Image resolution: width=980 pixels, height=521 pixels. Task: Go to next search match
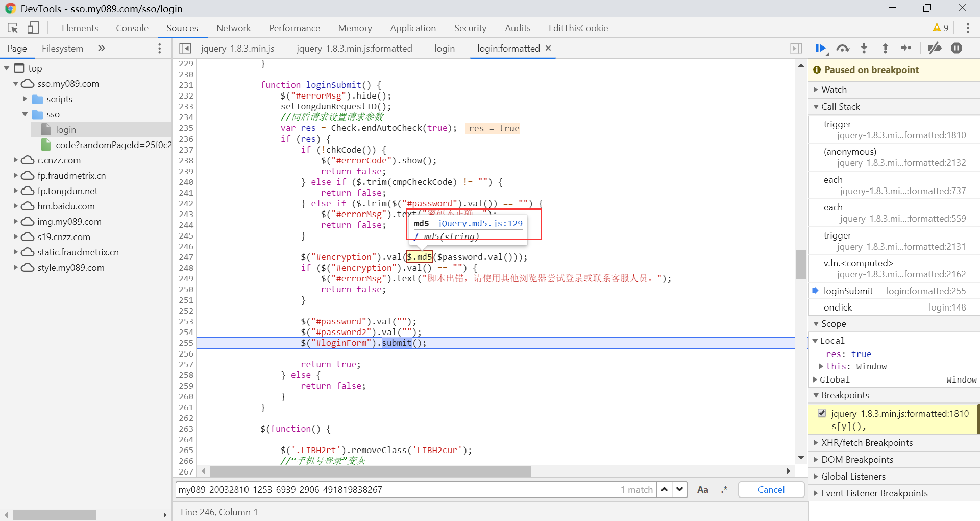click(x=679, y=489)
